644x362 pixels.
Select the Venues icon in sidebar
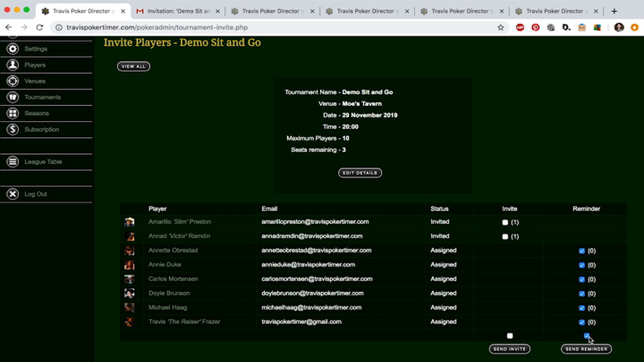(12, 81)
